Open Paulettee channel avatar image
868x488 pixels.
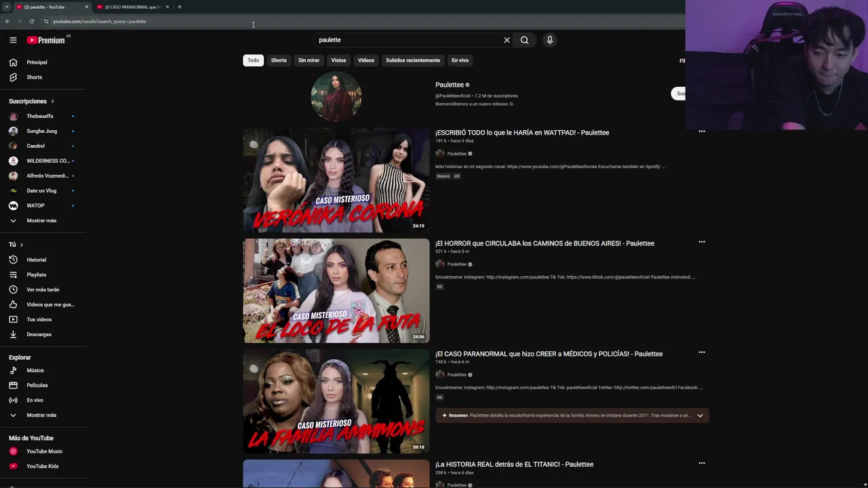tap(336, 96)
